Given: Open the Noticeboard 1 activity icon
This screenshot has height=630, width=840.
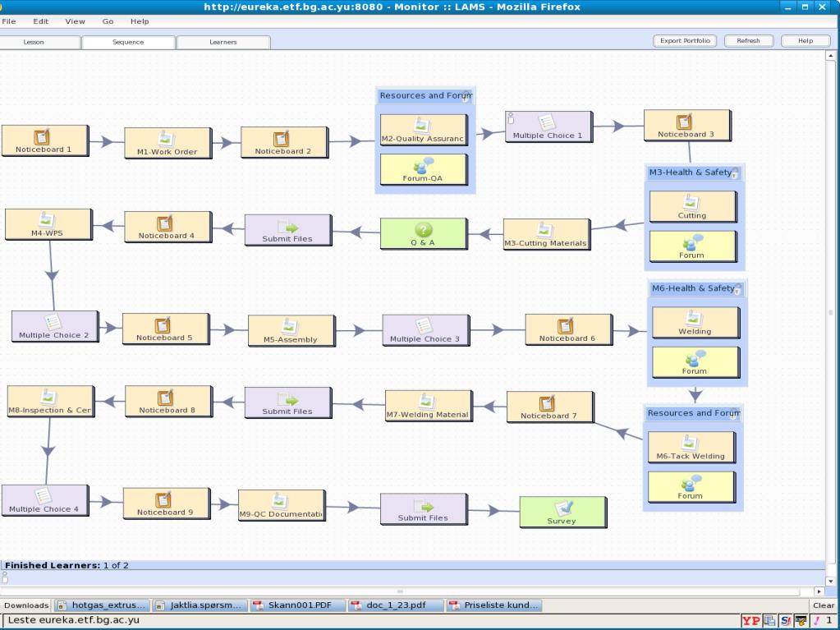Looking at the screenshot, I should tap(41, 137).
